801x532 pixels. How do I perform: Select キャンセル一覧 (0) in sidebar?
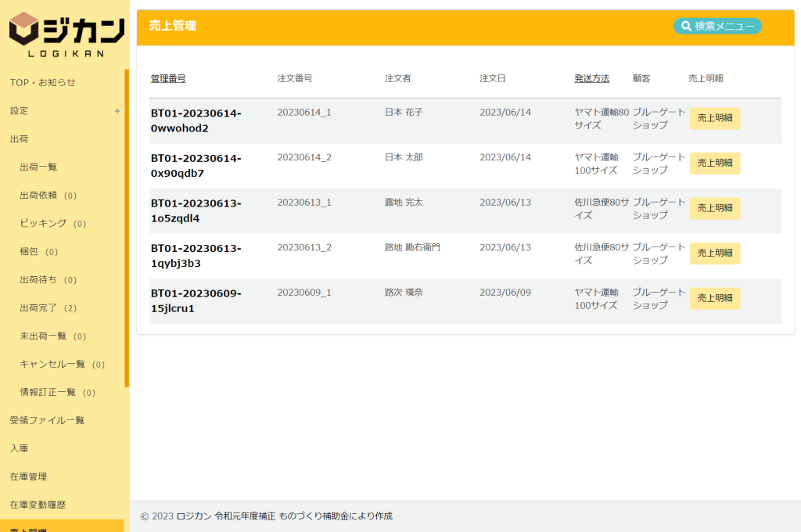62,364
